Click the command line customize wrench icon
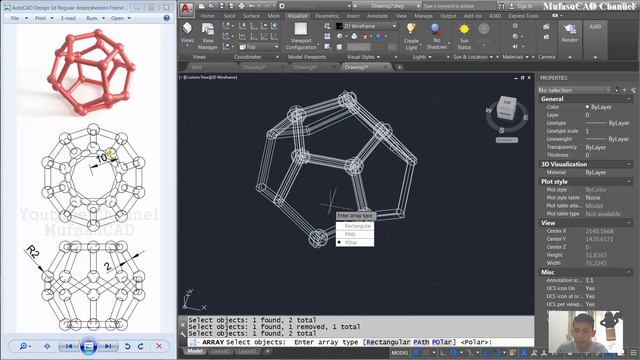The width and height of the screenshot is (640, 360). pos(182,334)
